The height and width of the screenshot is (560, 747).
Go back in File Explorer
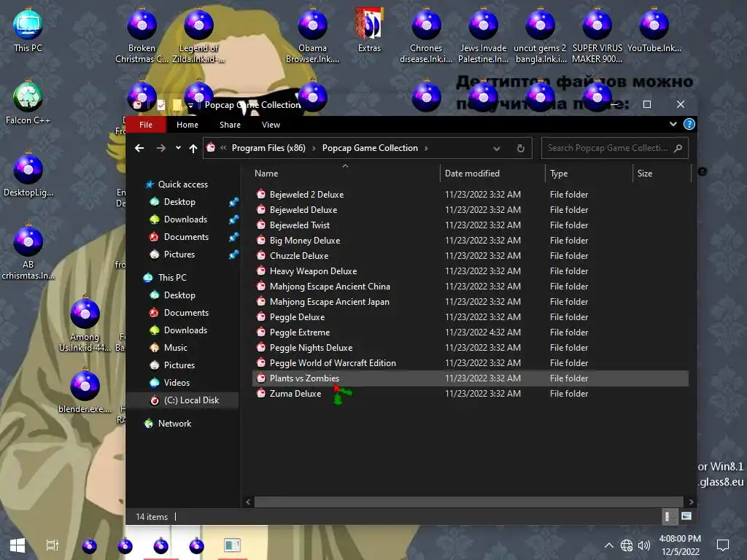(139, 148)
